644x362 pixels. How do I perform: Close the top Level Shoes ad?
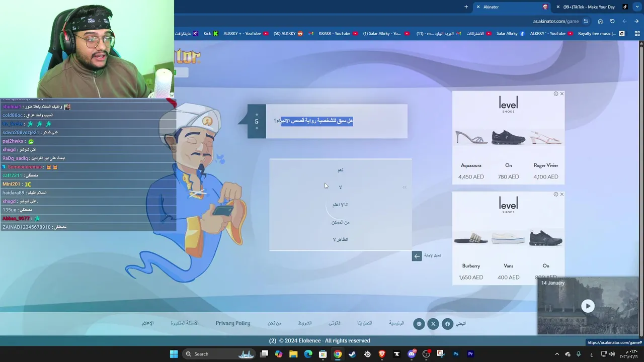561,94
